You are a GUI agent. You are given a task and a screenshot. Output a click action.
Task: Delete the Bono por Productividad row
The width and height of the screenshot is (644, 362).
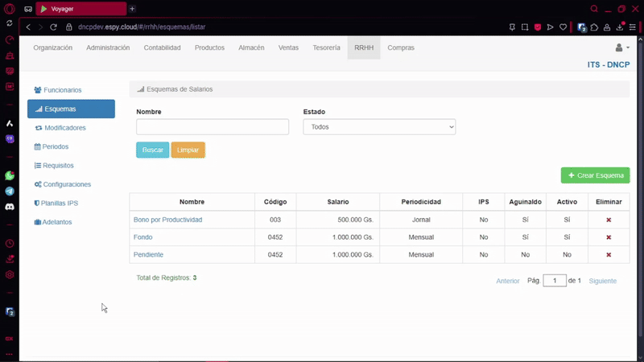pos(609,220)
